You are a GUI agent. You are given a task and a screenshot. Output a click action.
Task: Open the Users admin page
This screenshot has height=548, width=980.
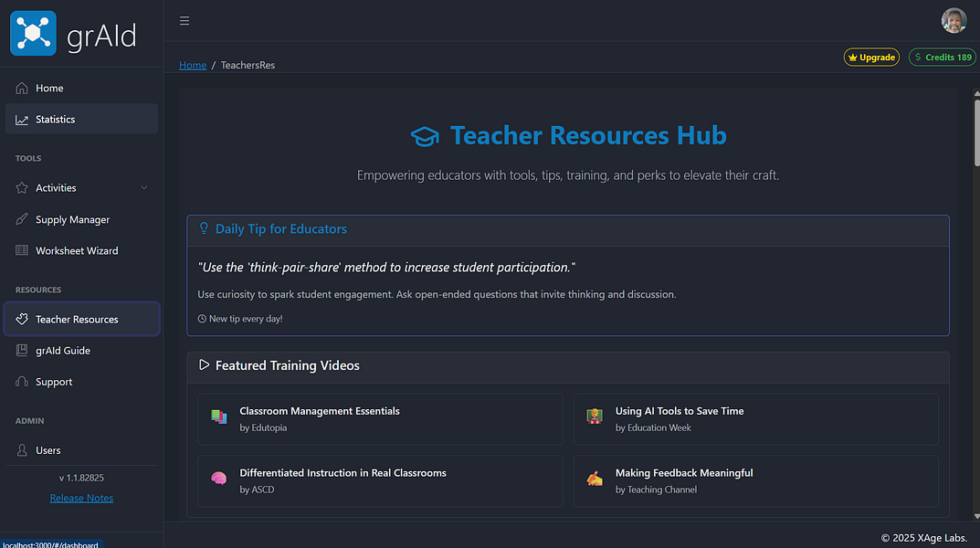tap(81, 450)
